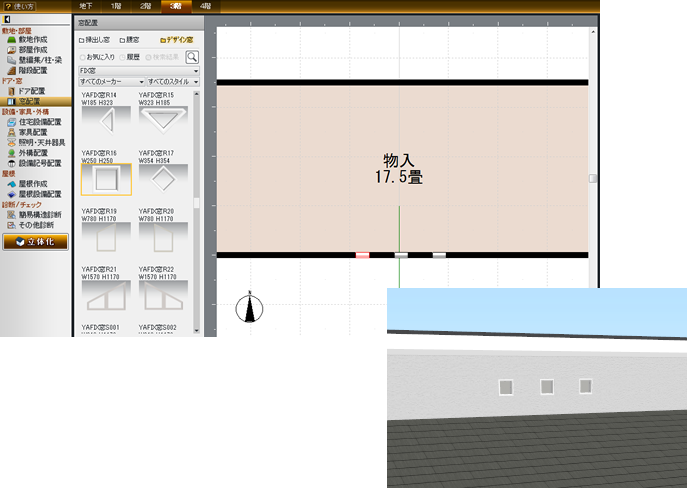
Task: Open 屋根設備配置 roof equipment placement
Action: [x=35, y=194]
